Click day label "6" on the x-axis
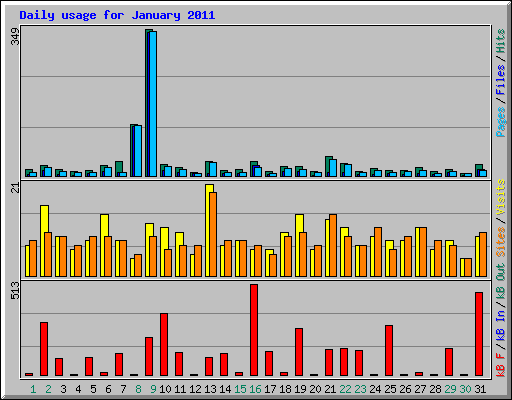Image resolution: width=512 pixels, height=400 pixels. (x=108, y=389)
